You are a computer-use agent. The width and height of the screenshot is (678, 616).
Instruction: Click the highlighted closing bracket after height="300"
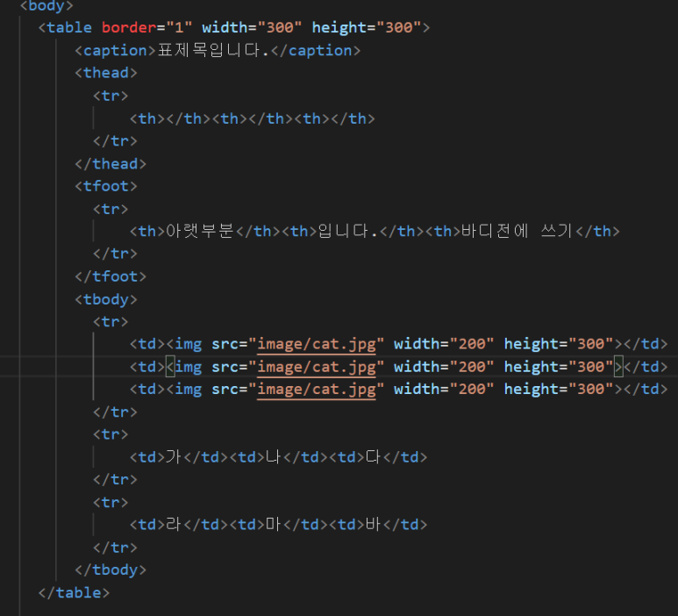[x=618, y=367]
